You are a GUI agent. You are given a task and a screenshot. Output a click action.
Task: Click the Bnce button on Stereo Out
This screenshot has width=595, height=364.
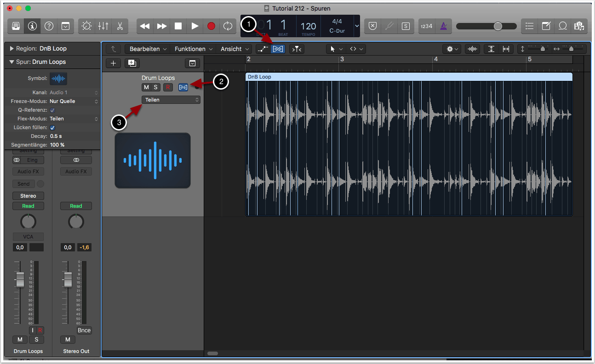[x=84, y=330]
